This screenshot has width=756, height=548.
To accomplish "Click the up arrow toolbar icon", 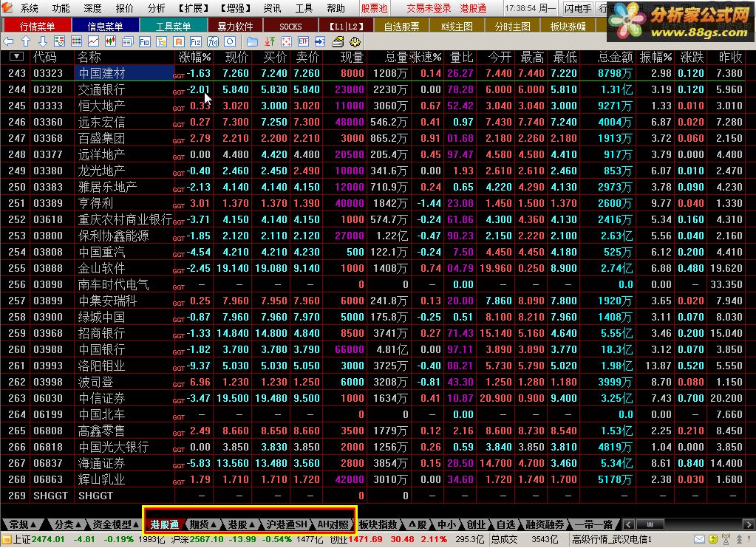I will (x=26, y=41).
